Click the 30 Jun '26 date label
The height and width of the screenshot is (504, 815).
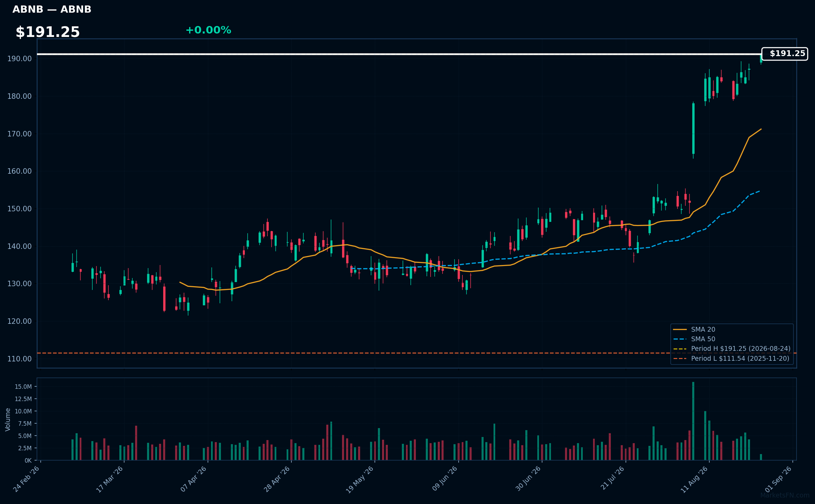(x=528, y=479)
